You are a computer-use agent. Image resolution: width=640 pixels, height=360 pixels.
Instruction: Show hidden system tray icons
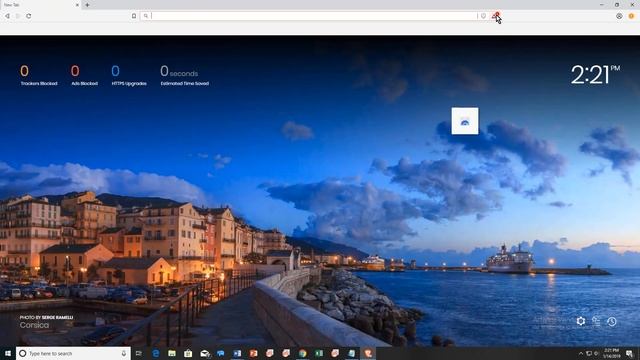[x=581, y=353]
